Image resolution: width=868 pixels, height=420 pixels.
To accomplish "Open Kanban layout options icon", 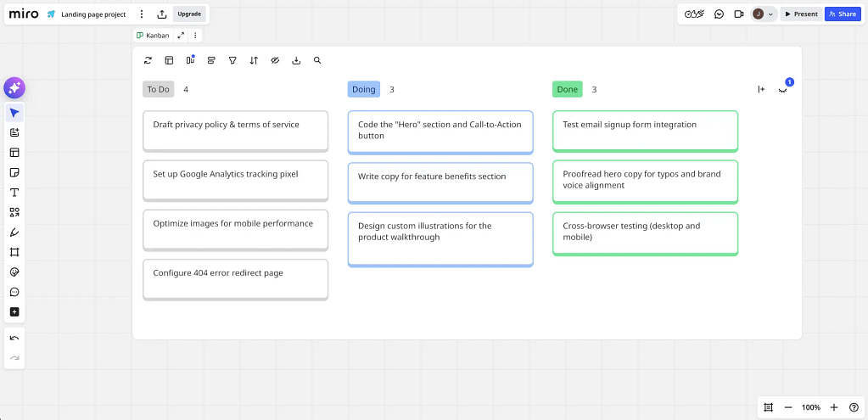I will (170, 60).
